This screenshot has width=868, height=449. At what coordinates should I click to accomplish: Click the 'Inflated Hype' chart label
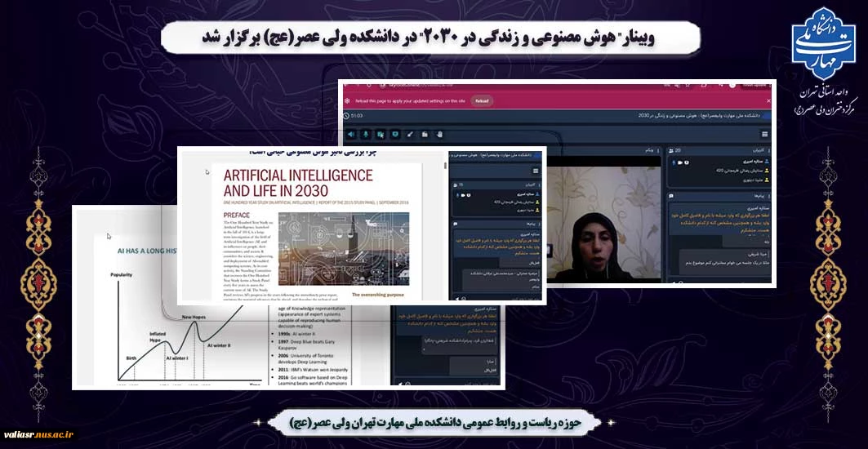(x=158, y=336)
